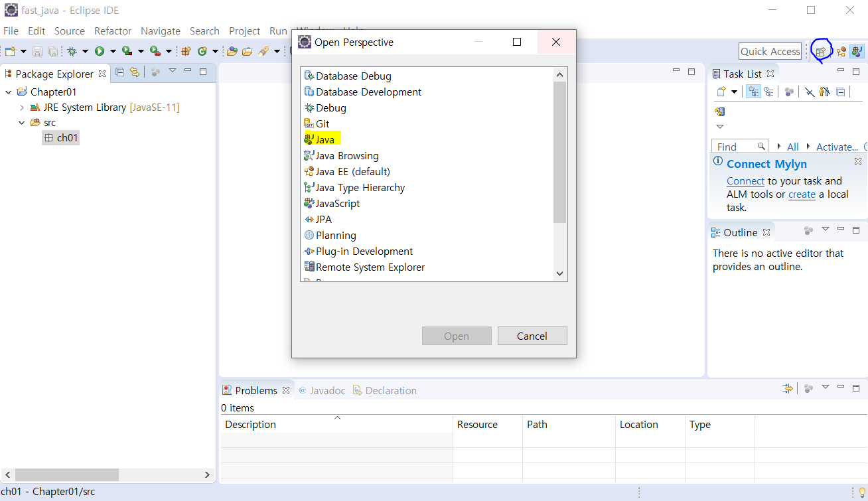The image size is (868, 501).
Task: Click the Open Perspective toolbar icon
Action: point(822,51)
